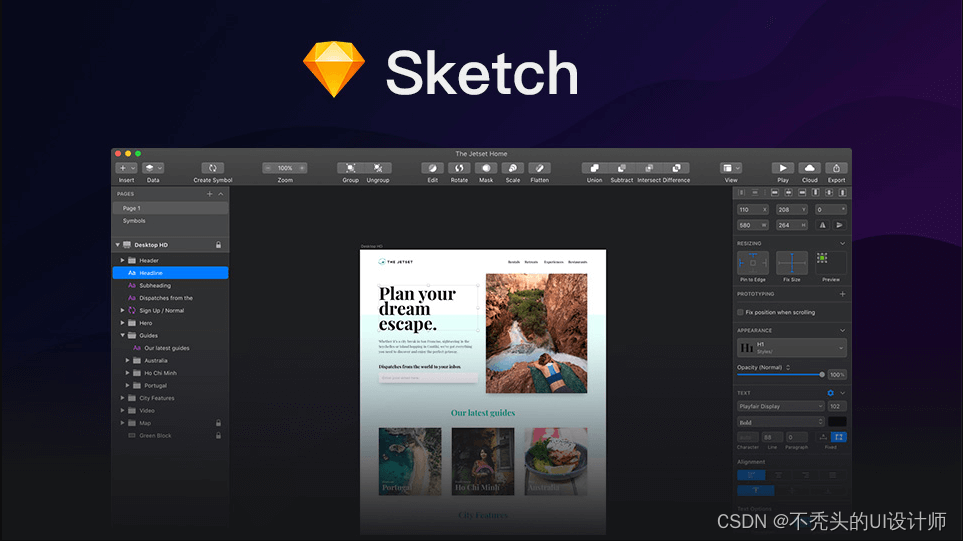The image size is (963, 541).
Task: Apply the Subtract boolean operation
Action: (622, 168)
